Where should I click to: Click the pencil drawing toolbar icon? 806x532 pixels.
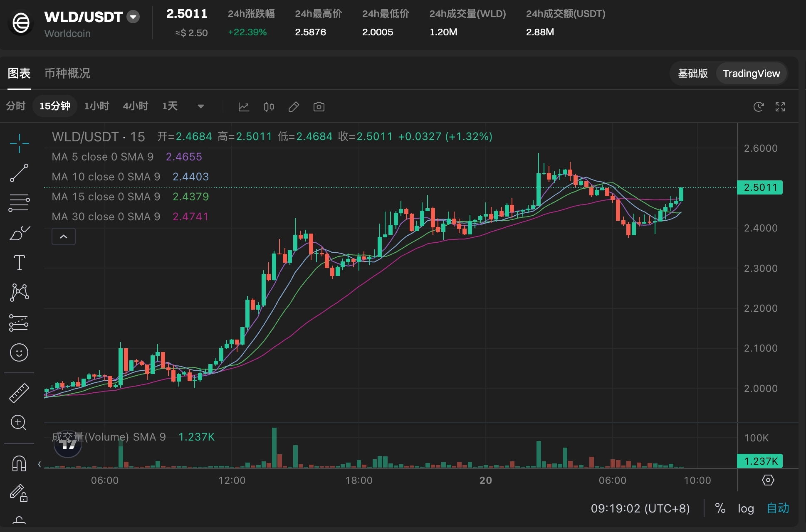[x=294, y=107]
